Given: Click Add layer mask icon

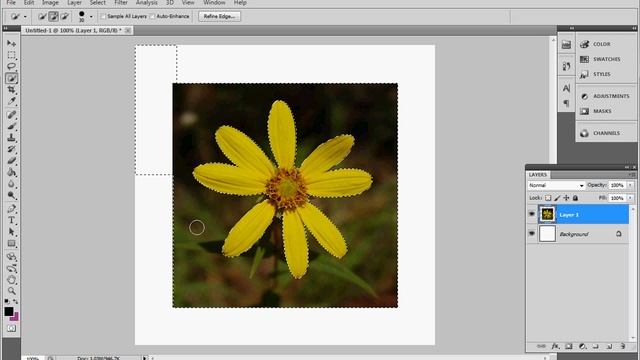Looking at the screenshot, I should (x=569, y=346).
